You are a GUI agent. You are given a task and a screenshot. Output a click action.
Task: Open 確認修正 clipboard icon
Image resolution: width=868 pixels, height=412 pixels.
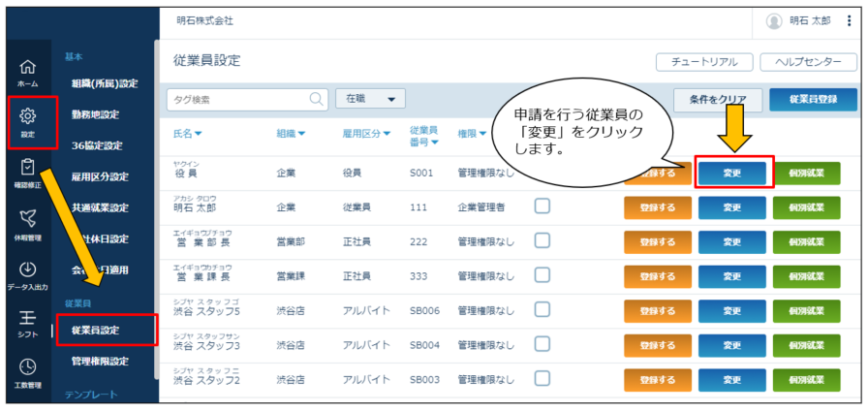pos(28,167)
